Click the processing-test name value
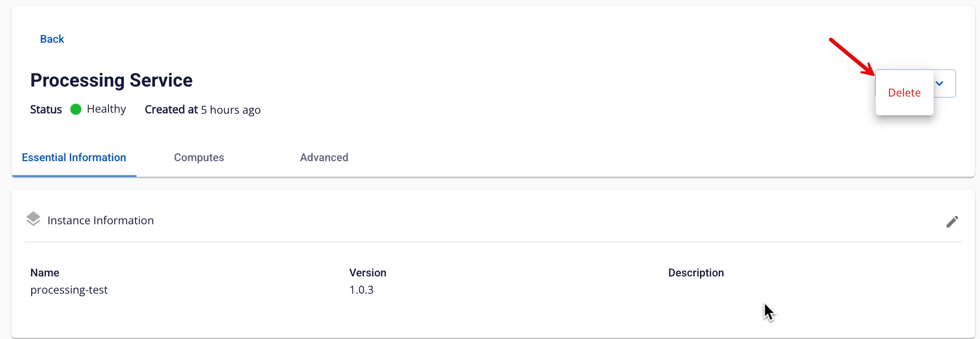Image resolution: width=980 pixels, height=339 pixels. 69,290
